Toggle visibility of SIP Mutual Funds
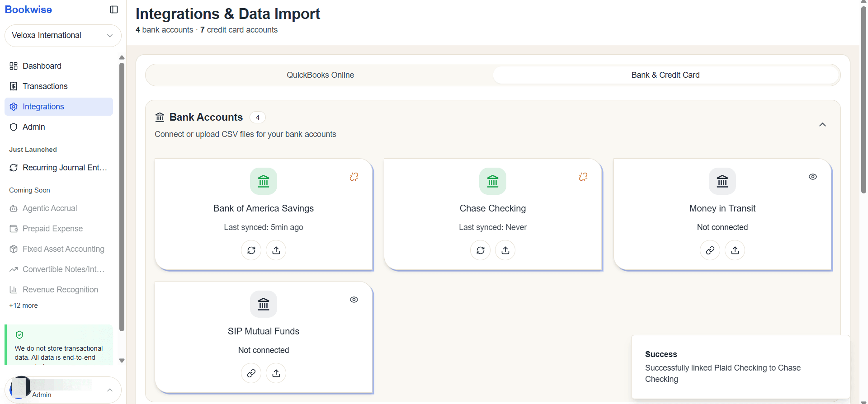Viewport: 868px width, 404px height. [354, 300]
